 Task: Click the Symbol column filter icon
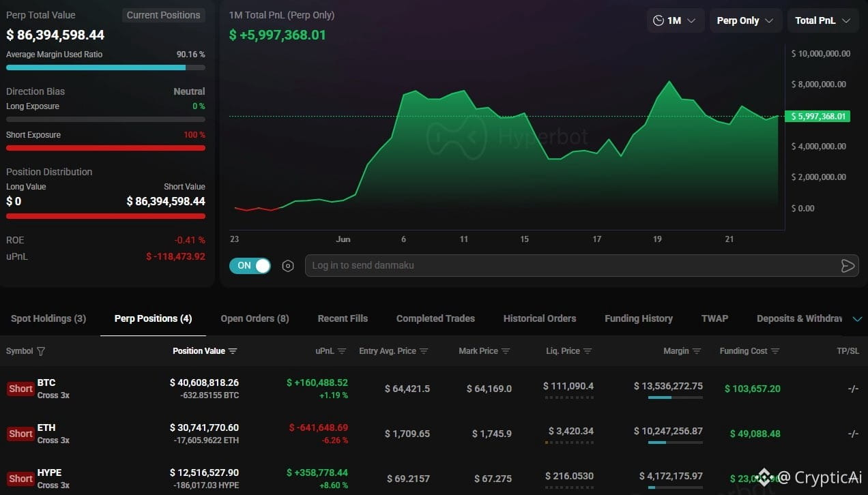tap(41, 351)
